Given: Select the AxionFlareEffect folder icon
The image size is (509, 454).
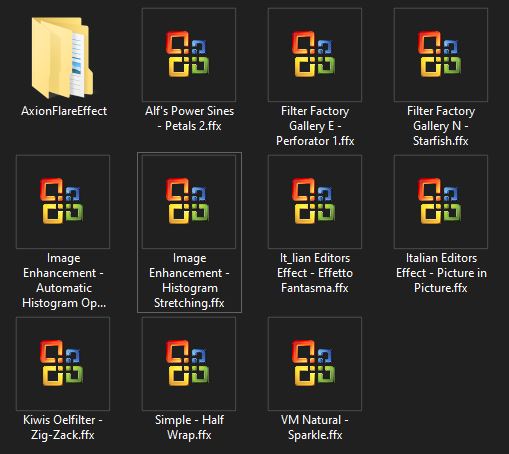Looking at the screenshot, I should 63,57.
